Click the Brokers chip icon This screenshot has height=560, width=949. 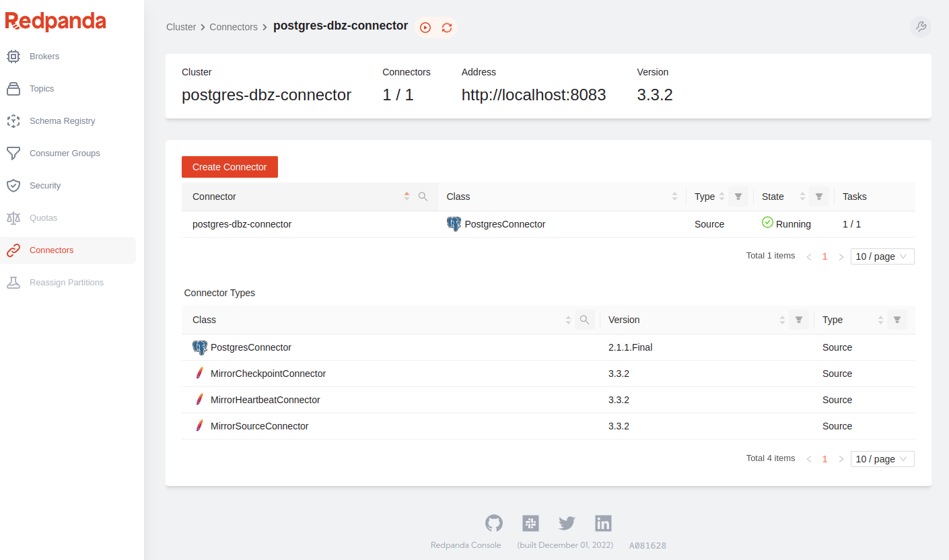[x=13, y=57]
